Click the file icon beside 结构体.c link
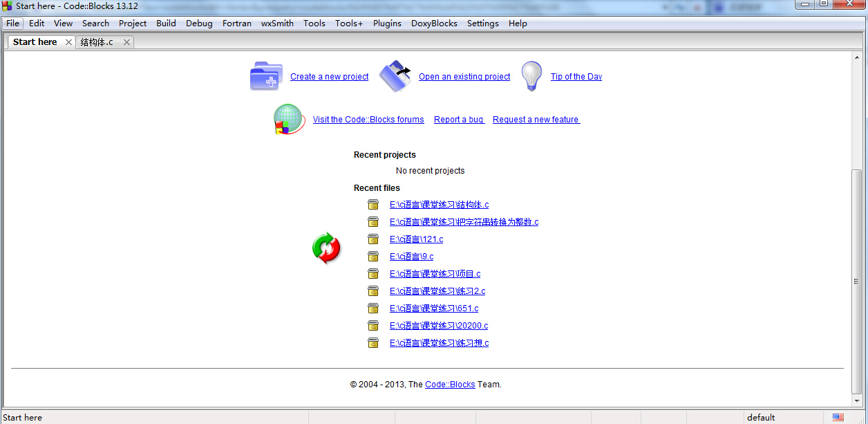This screenshot has height=424, width=868. point(373,205)
